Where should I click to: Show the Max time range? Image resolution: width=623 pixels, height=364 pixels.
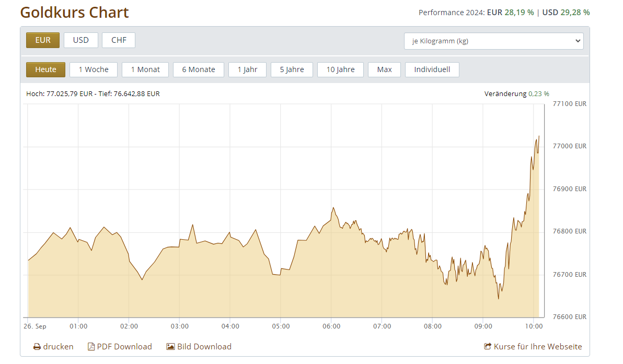coord(384,69)
